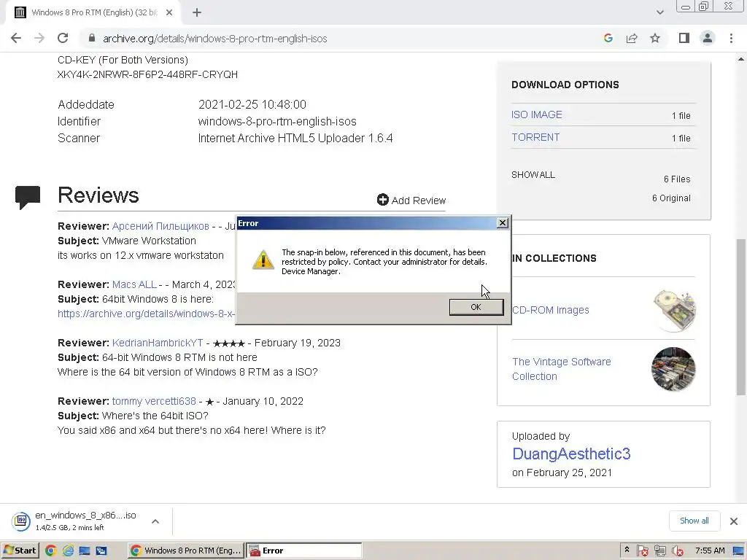
Task: Open reviewer Macs ALL profile
Action: click(134, 284)
